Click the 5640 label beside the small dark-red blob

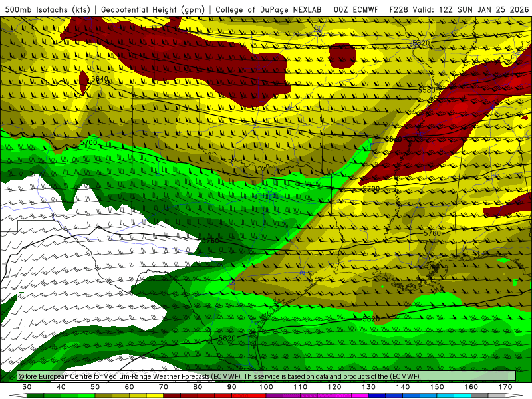[100, 79]
